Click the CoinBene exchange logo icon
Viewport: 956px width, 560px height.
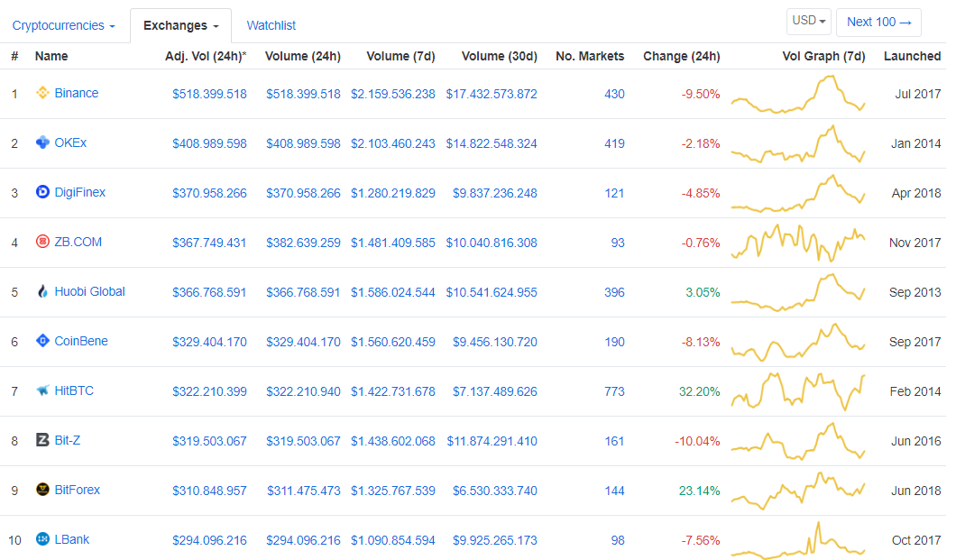point(42,341)
